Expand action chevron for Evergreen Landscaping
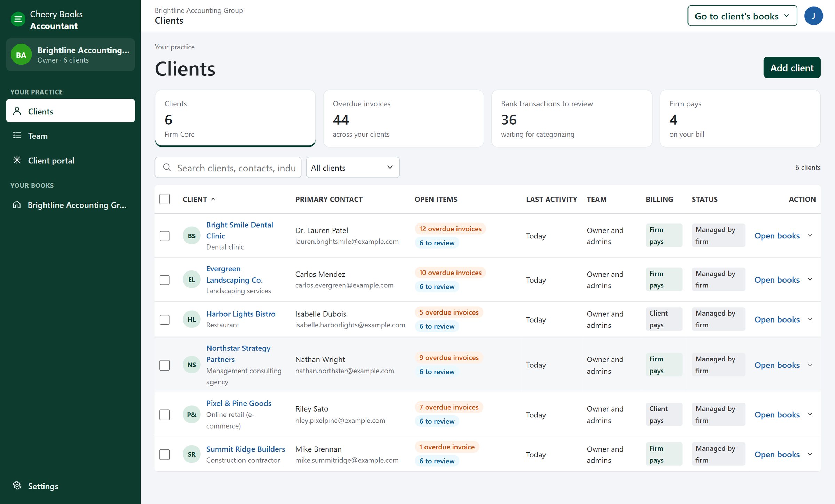The width and height of the screenshot is (835, 504). [810, 279]
